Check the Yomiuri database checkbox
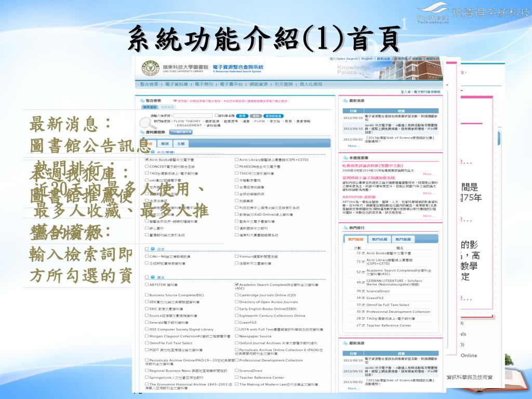This screenshot has height=399, width=532. click(236, 256)
